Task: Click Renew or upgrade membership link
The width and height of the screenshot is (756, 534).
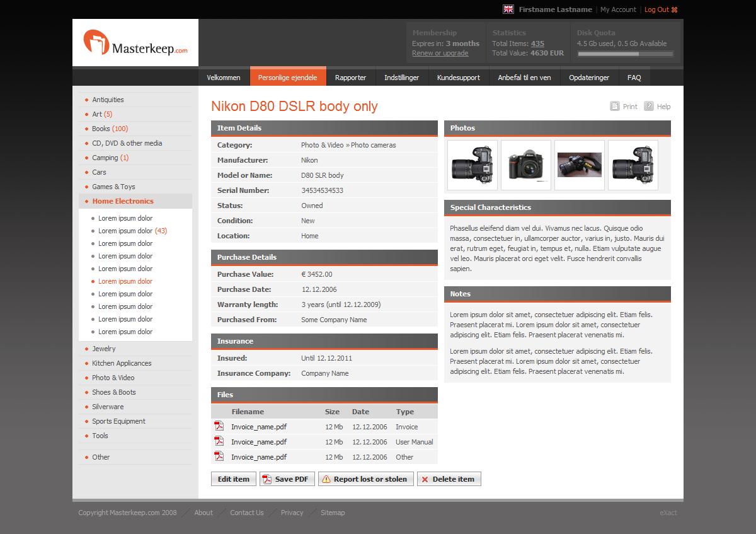Action: [440, 53]
